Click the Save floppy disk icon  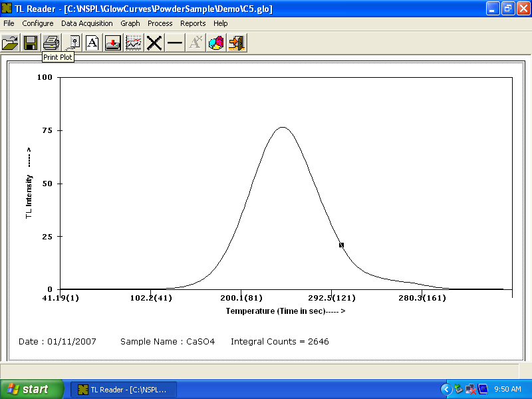31,43
